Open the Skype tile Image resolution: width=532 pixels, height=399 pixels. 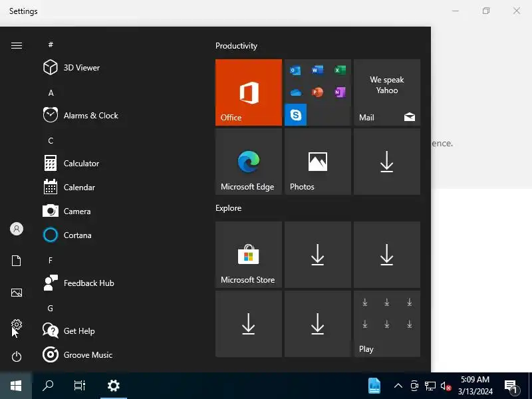[295, 114]
